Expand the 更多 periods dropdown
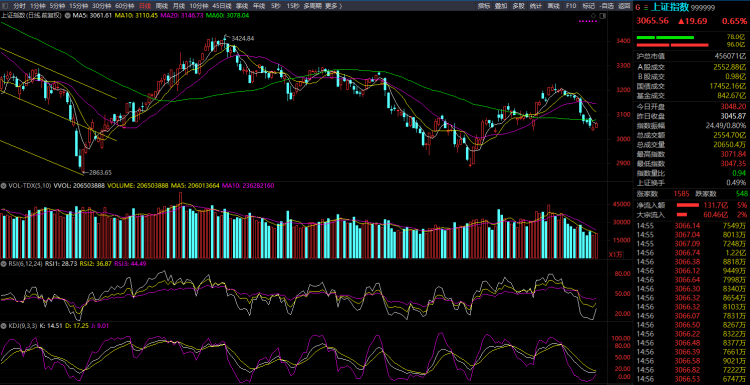Viewport: 750px width, 385px height. [x=333, y=6]
